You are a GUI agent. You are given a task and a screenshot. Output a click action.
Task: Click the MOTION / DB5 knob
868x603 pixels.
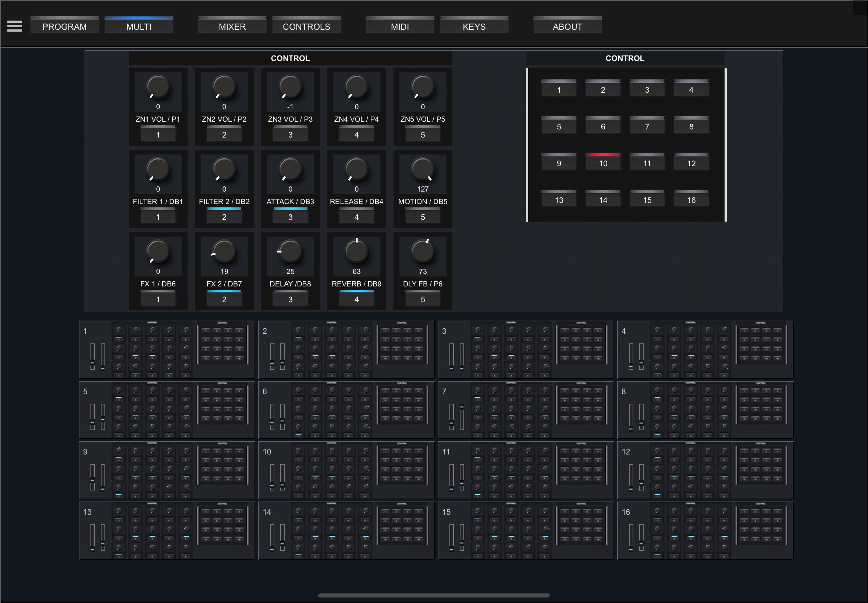pyautogui.click(x=423, y=169)
